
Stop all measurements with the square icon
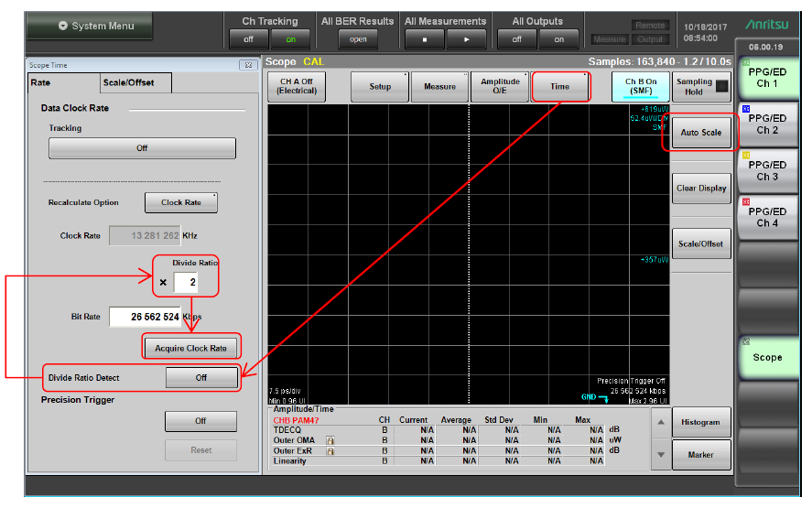[424, 39]
